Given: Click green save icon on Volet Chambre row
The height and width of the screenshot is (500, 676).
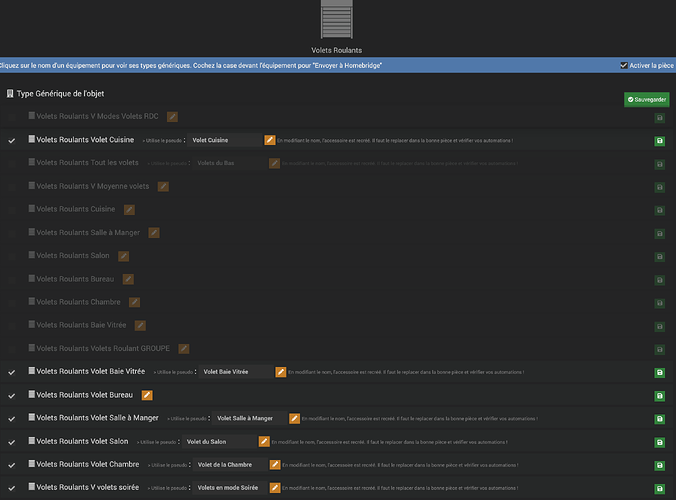Looking at the screenshot, I should pyautogui.click(x=660, y=466).
